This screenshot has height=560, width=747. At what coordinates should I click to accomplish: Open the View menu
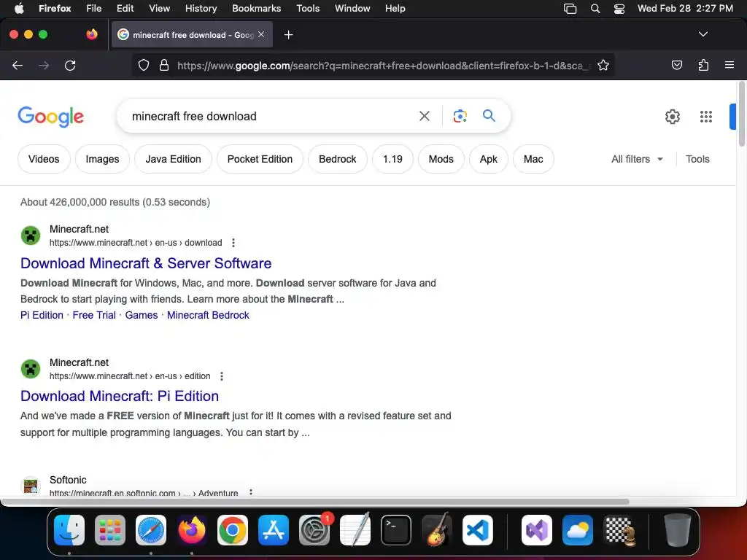[x=159, y=8]
